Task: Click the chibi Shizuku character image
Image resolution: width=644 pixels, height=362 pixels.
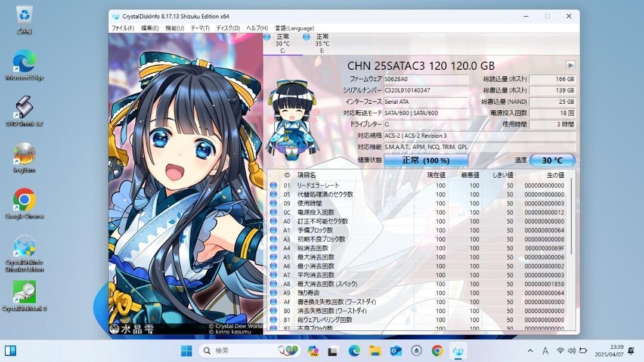Action: pos(293,119)
